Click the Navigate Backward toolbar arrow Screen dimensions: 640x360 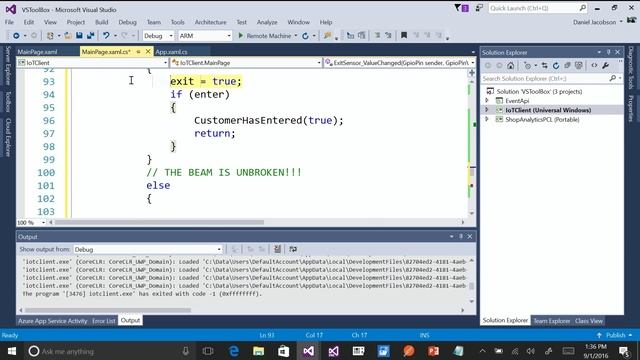click(x=16, y=36)
